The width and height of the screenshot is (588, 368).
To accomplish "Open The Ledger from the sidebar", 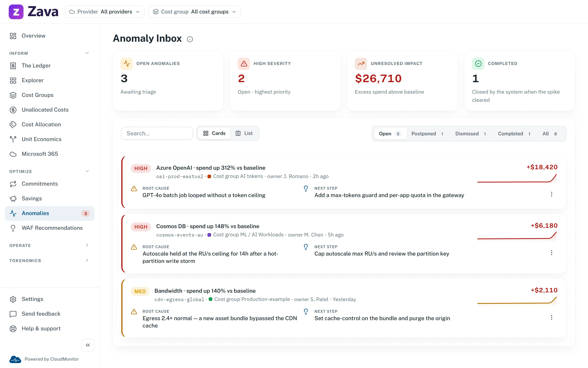I will (50, 65).
